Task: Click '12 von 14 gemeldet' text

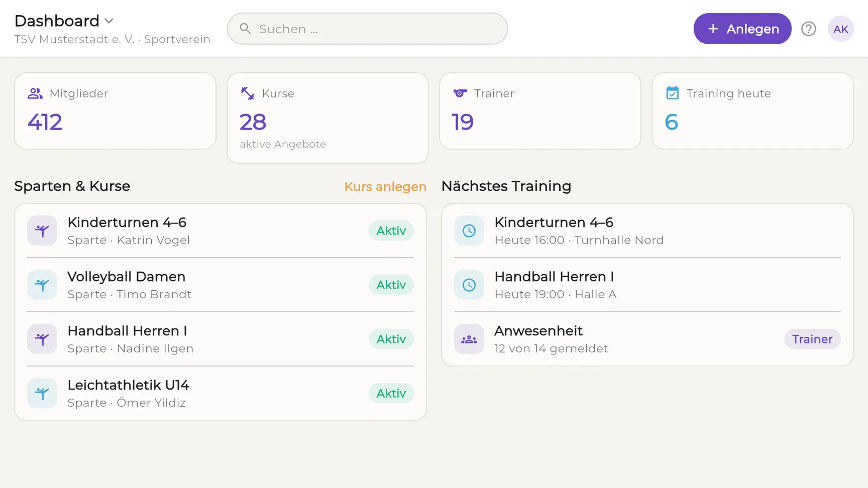Action: click(x=551, y=348)
